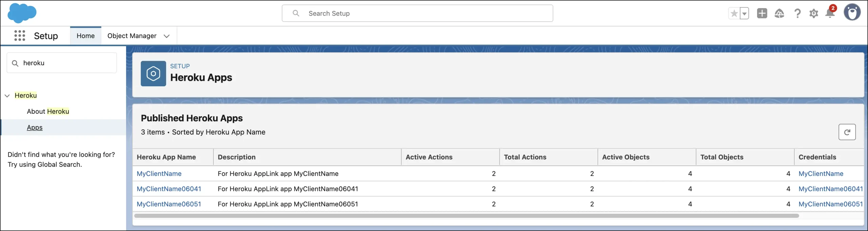
Task: Open the favorites list dropdown arrow
Action: pyautogui.click(x=744, y=14)
